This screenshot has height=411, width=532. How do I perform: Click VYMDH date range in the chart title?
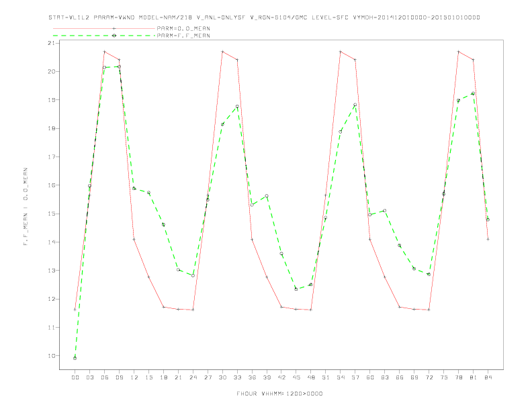point(416,17)
